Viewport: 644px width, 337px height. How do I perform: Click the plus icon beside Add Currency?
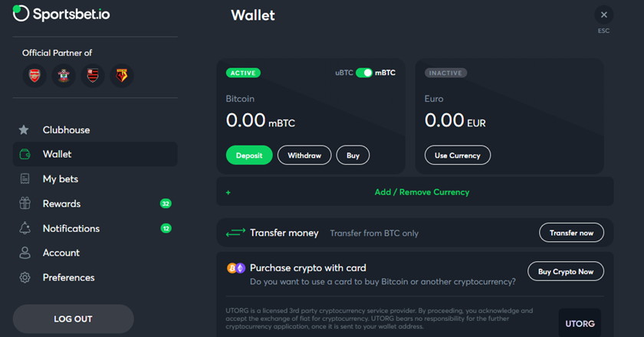coord(228,192)
